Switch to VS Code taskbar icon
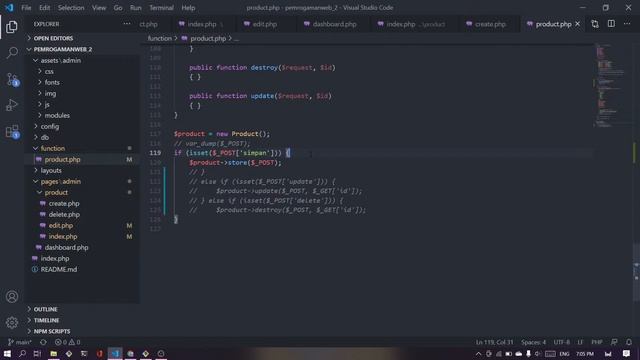The width and height of the screenshot is (640, 360). [x=115, y=353]
